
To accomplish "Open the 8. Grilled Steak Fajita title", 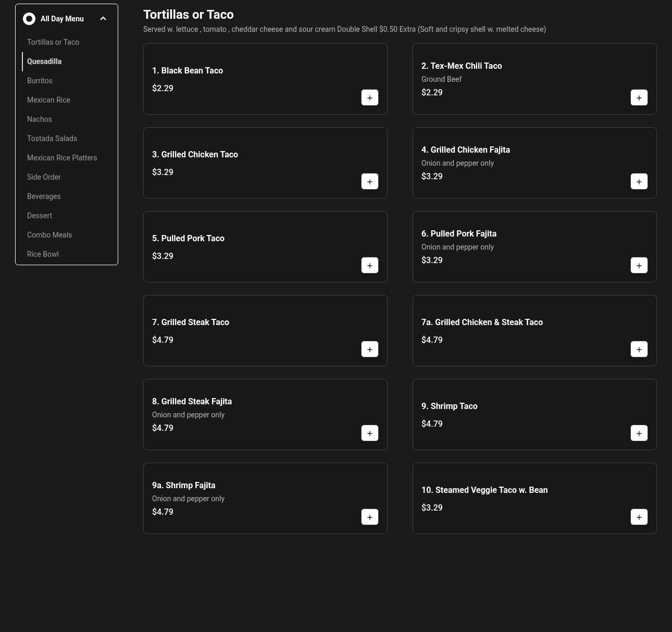I will coord(192,402).
